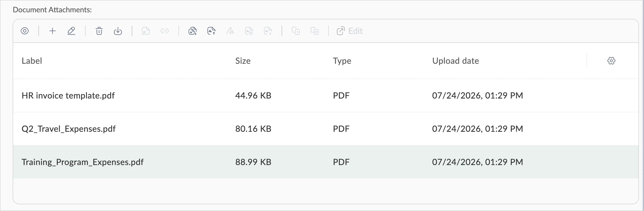Click the link chain icon
The image size is (644, 211).
[164, 31]
